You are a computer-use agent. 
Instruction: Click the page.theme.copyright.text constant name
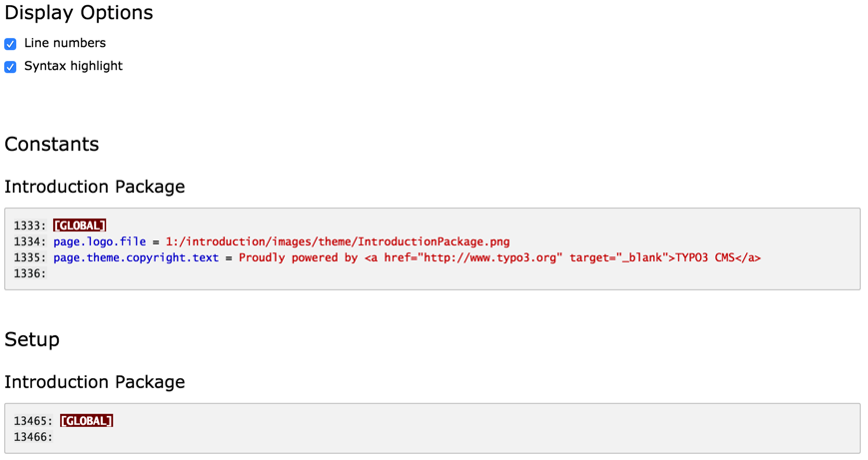[x=136, y=257]
